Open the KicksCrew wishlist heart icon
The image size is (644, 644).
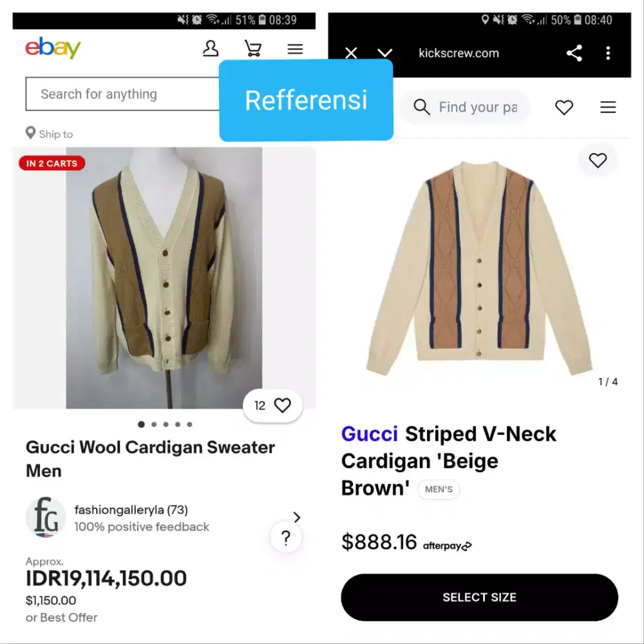pyautogui.click(x=564, y=108)
